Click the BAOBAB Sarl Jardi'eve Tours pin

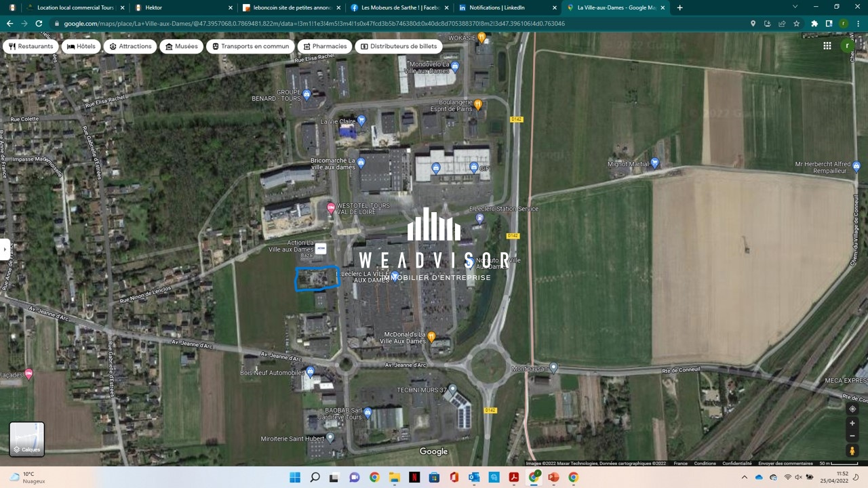[368, 412]
